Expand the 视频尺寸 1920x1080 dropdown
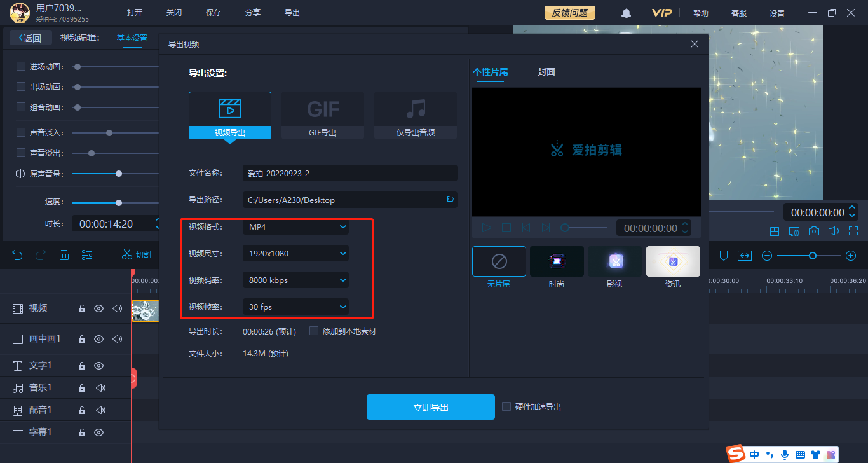 point(295,253)
